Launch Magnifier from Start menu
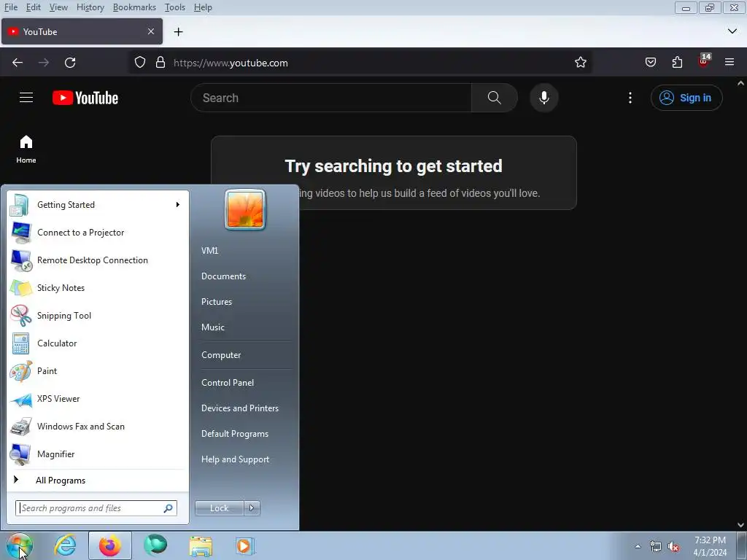The image size is (747, 560). point(98,454)
